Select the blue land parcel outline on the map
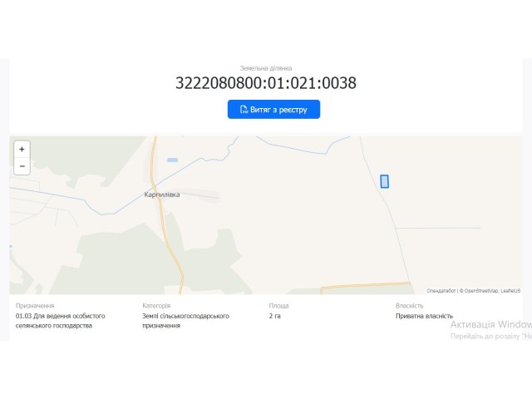 (384, 181)
